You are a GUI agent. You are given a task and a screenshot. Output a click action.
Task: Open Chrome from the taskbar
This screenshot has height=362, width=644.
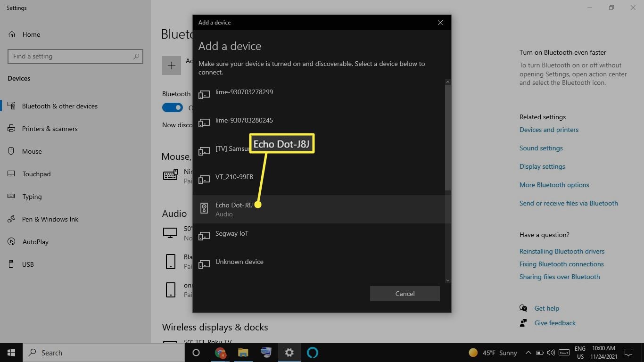[x=220, y=353]
